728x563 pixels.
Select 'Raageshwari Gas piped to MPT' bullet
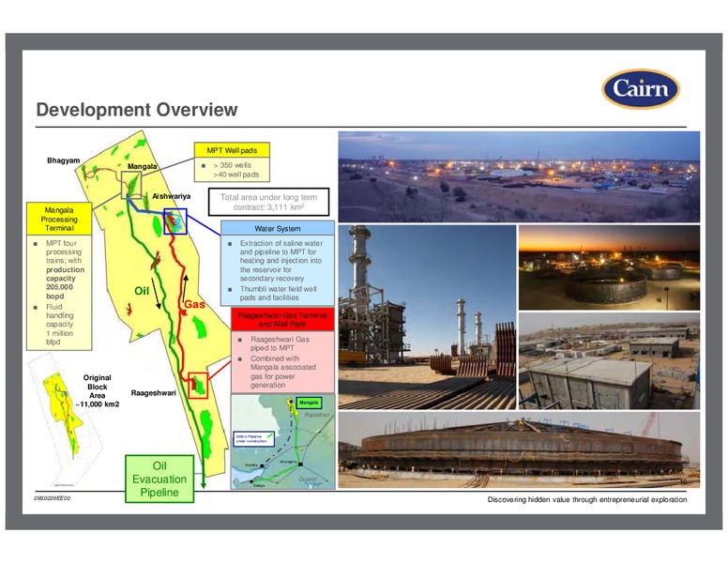[280, 343]
